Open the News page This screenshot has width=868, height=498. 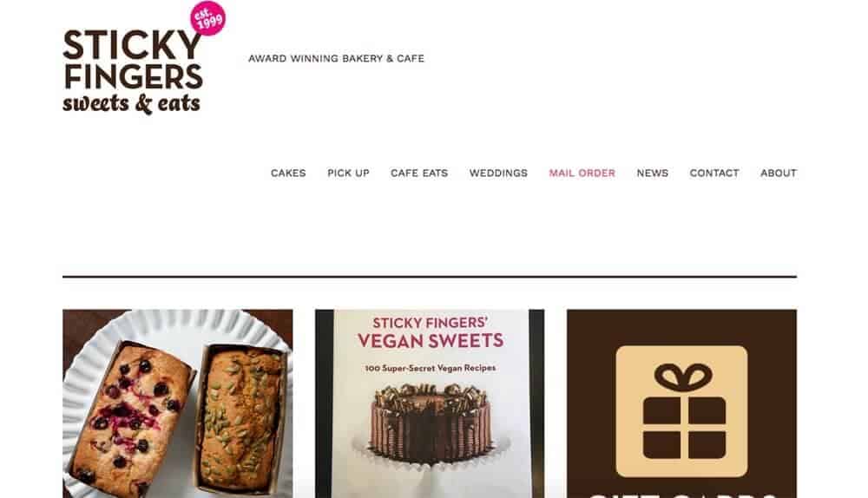[652, 174]
